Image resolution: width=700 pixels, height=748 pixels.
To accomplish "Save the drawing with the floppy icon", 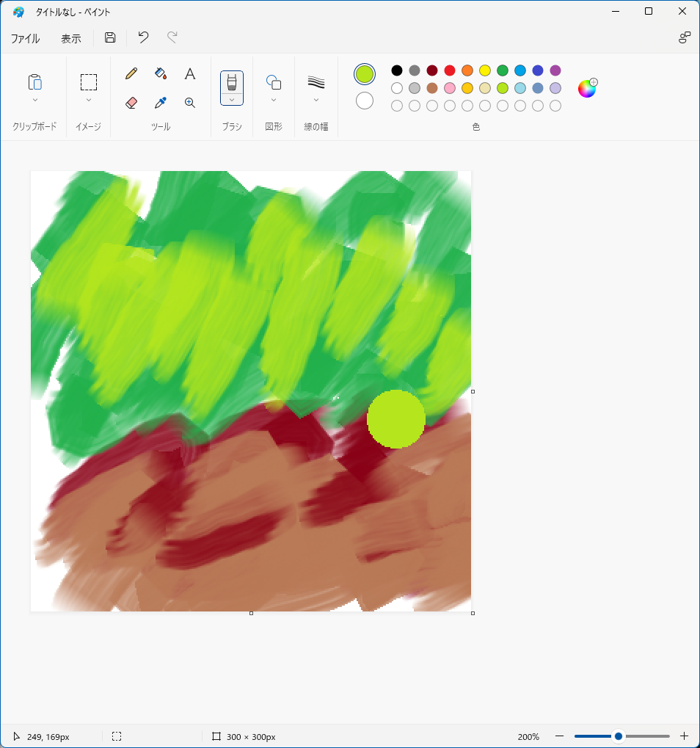I will tap(110, 37).
